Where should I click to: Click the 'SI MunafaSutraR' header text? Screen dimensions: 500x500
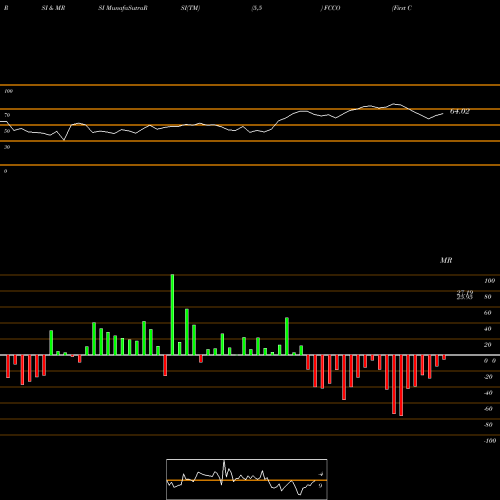tap(123, 8)
